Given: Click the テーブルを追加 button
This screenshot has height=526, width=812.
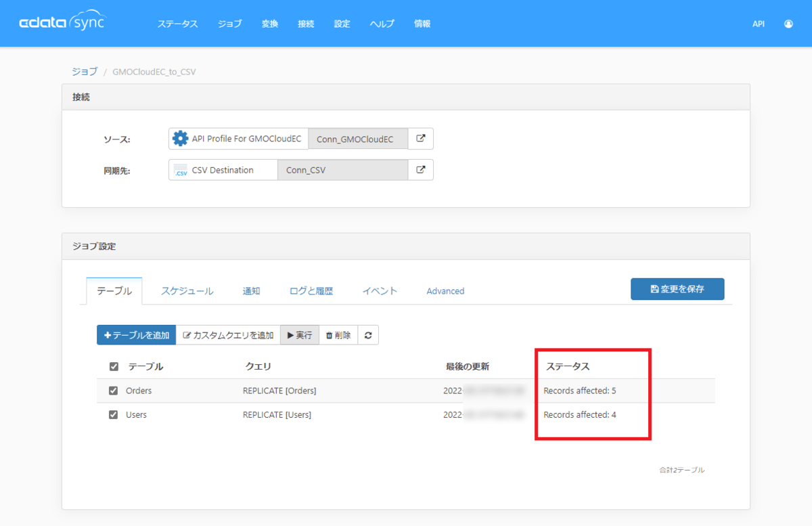Looking at the screenshot, I should click(136, 335).
